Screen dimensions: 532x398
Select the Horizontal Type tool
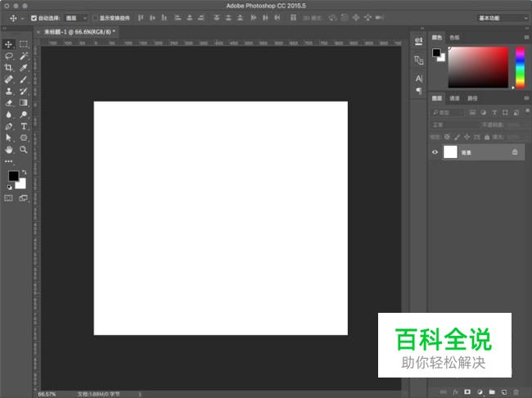[x=24, y=127]
